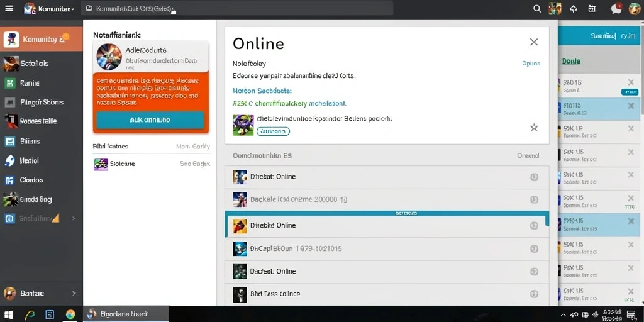Open the Merfiol sidebar icon
The height and width of the screenshot is (322, 644).
tap(9, 160)
